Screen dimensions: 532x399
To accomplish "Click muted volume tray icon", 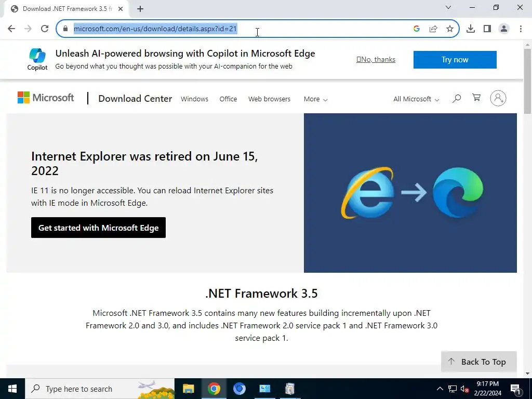I will 465,389.
